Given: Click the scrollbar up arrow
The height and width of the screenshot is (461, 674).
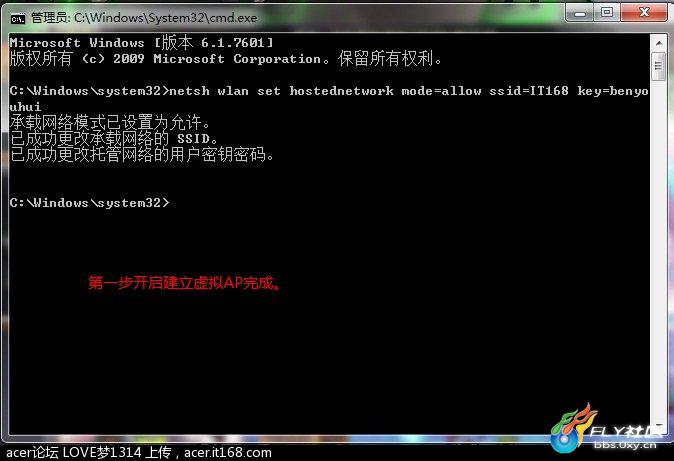Looking at the screenshot, I should point(659,43).
